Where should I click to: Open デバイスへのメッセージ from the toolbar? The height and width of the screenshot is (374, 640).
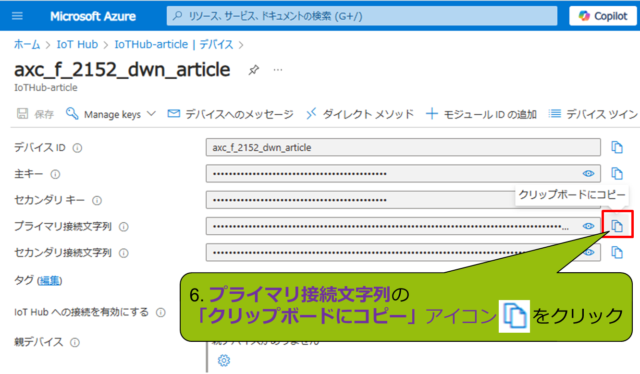coord(231,114)
